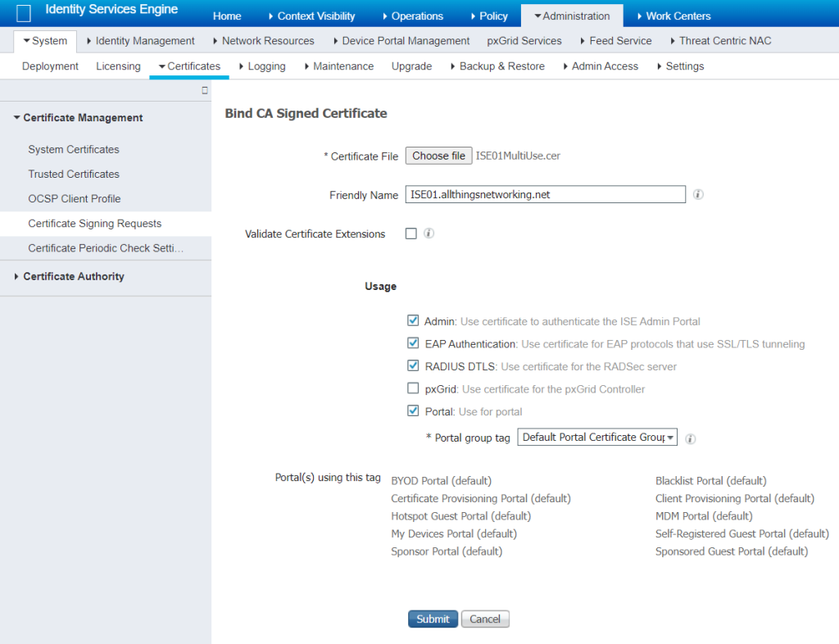Open Feed Service submenu
This screenshot has width=839, height=644.
pyautogui.click(x=616, y=41)
